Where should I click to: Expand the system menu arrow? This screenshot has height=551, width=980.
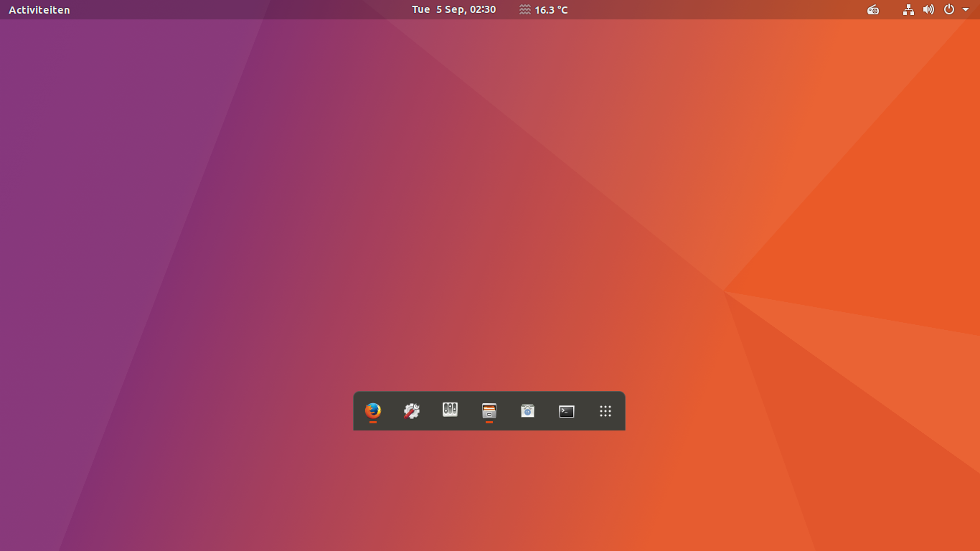click(966, 10)
